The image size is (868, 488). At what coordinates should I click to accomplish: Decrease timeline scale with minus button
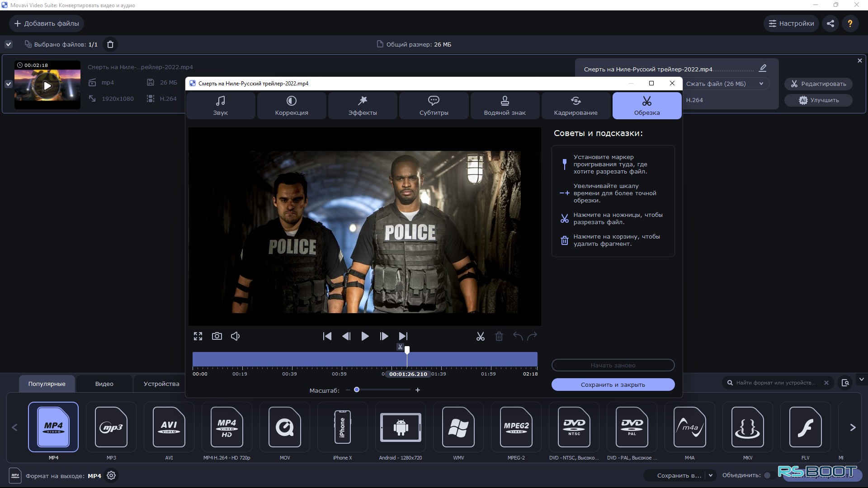pyautogui.click(x=348, y=390)
